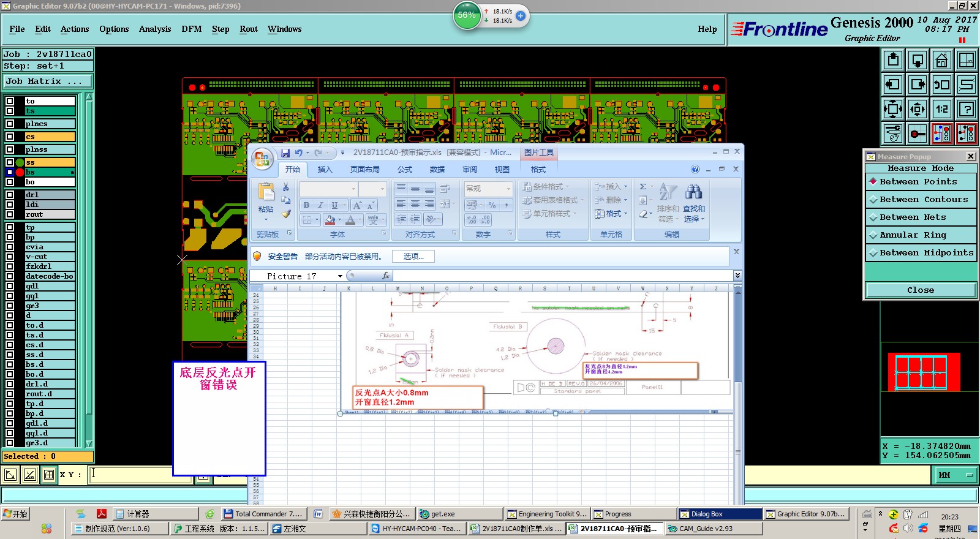Screen dimensions: 980x539
Task: Click Excel Find and Select binoculars icon
Action: [x=693, y=192]
